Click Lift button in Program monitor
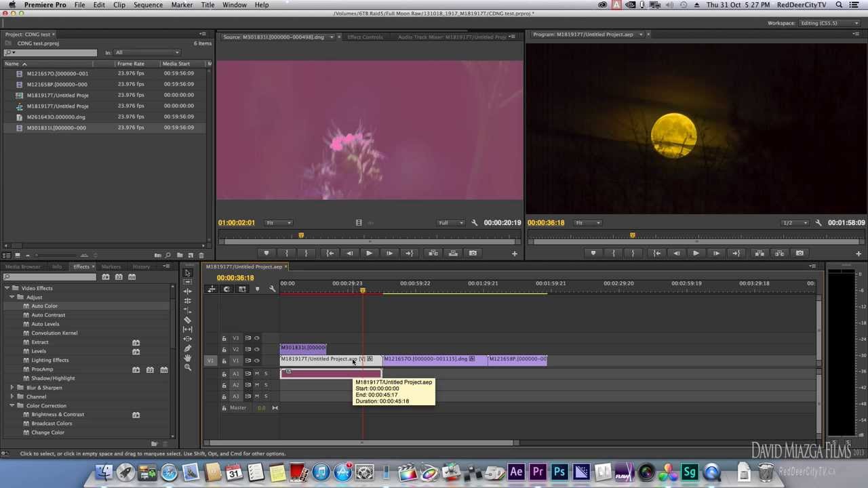This screenshot has width=868, height=488. [x=759, y=253]
